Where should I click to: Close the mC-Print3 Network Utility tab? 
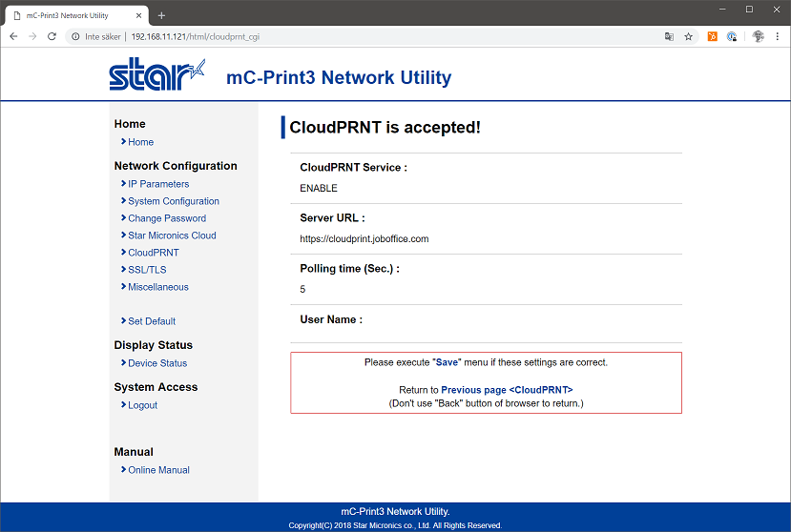pyautogui.click(x=138, y=15)
